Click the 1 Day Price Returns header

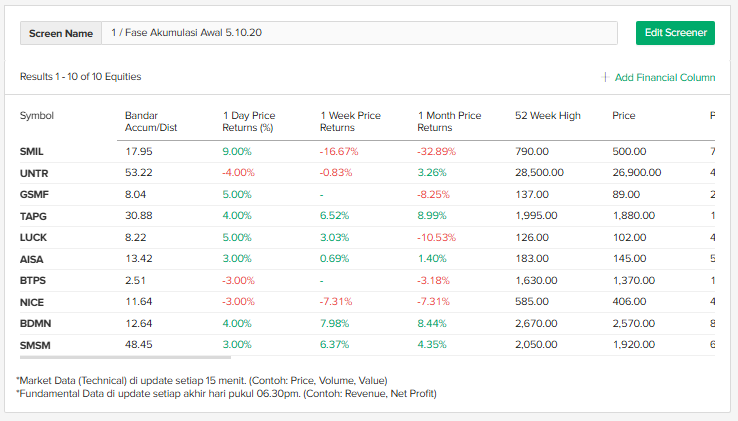(x=248, y=121)
